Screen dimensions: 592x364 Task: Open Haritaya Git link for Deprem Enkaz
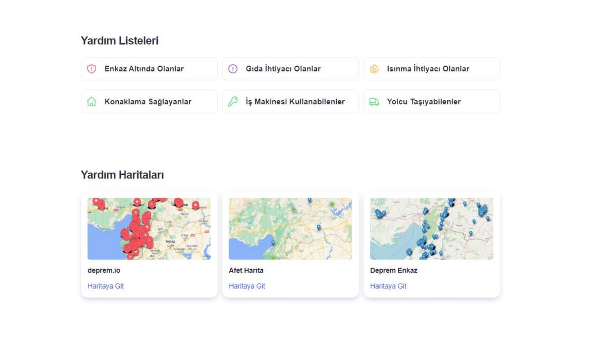388,286
